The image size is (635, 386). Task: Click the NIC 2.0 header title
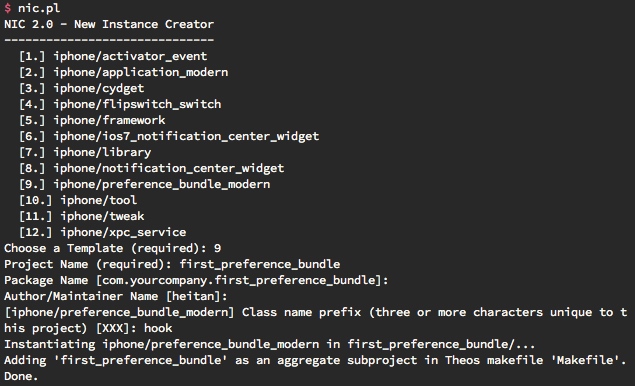click(109, 24)
